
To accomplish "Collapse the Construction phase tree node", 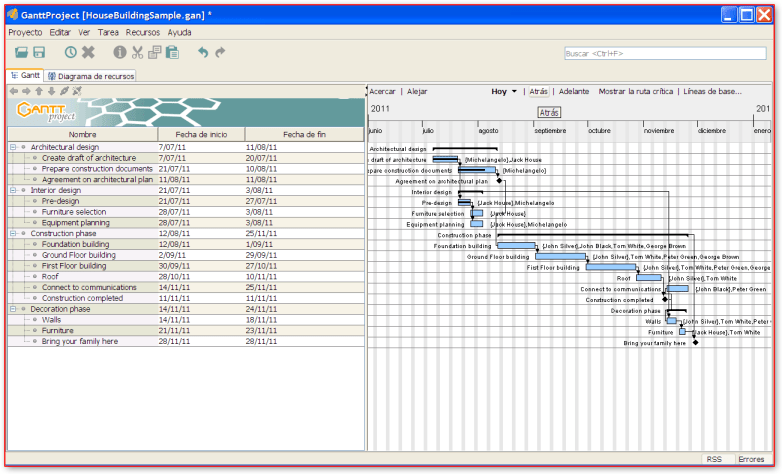I will tap(13, 234).
